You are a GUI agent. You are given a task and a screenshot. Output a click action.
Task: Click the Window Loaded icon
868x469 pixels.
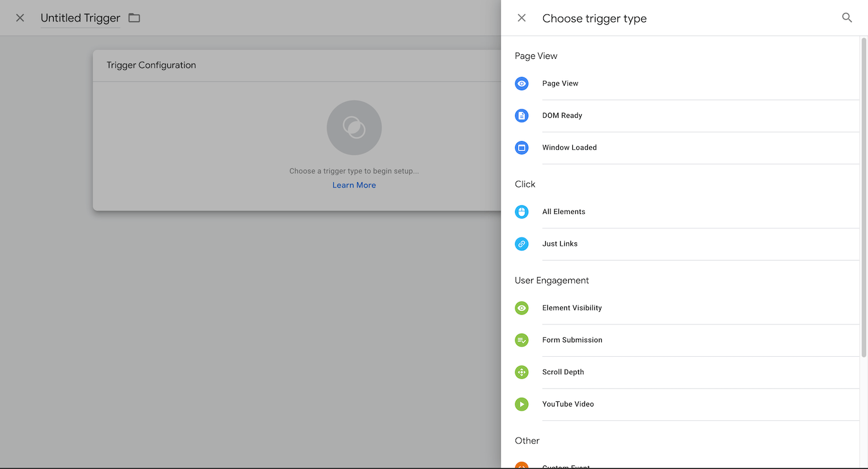(x=521, y=148)
